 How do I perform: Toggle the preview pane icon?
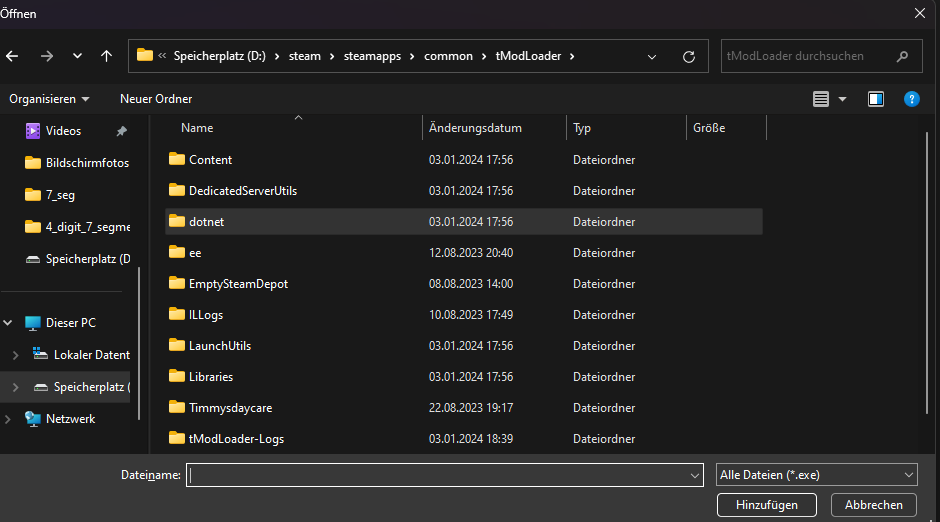(x=876, y=99)
